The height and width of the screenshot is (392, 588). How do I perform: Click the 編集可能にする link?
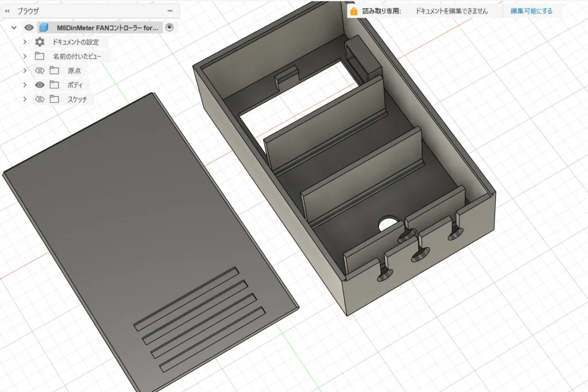click(531, 11)
